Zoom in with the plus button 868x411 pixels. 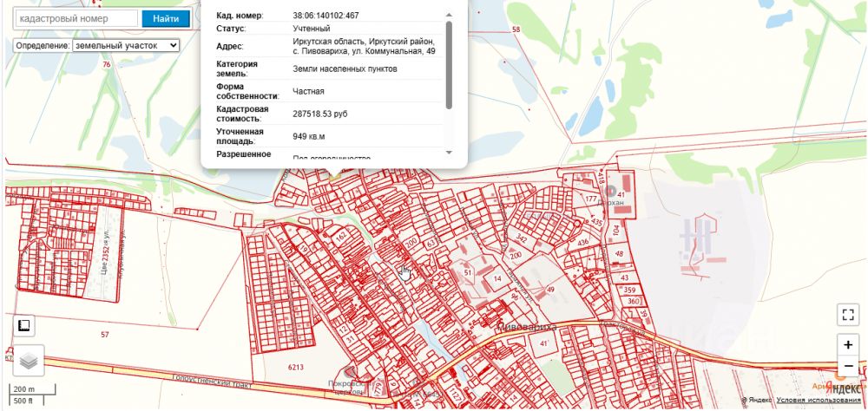[x=847, y=344]
